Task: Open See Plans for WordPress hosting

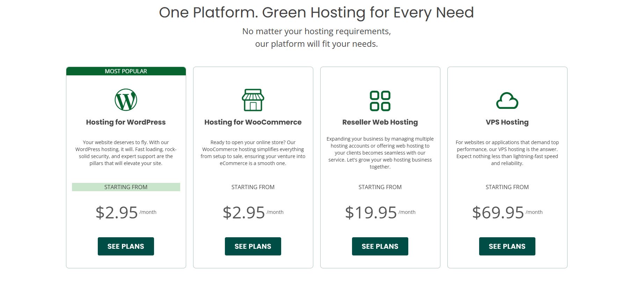Action: click(126, 246)
